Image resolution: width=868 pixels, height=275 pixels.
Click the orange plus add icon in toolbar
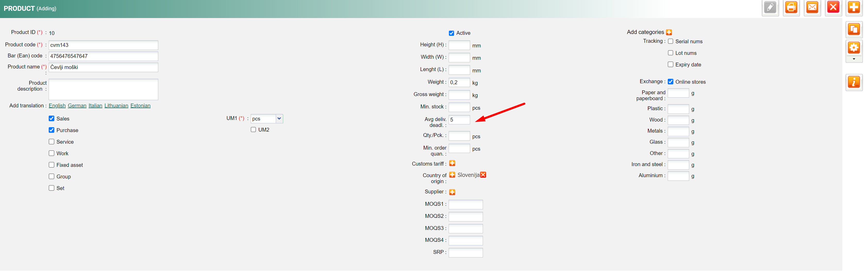854,7
